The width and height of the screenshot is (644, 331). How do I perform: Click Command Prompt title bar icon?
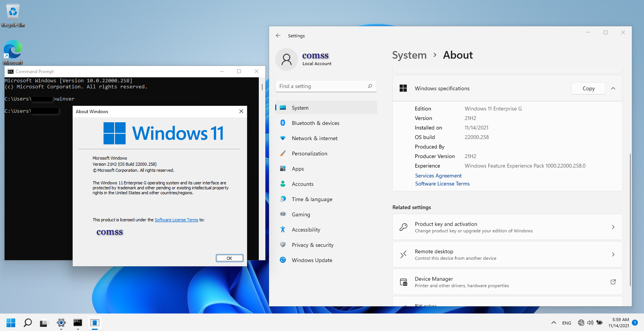point(11,71)
